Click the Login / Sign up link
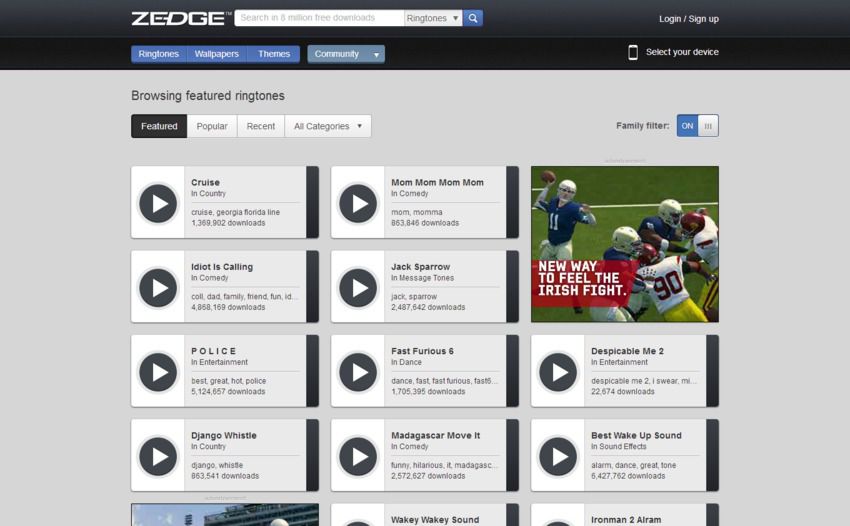The height and width of the screenshot is (526, 850). tap(688, 18)
